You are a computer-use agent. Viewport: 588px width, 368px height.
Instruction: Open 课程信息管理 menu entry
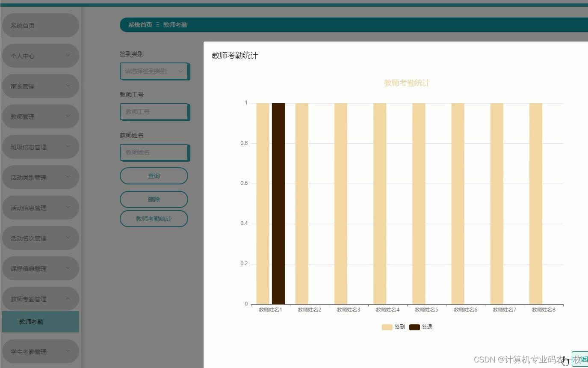click(41, 268)
